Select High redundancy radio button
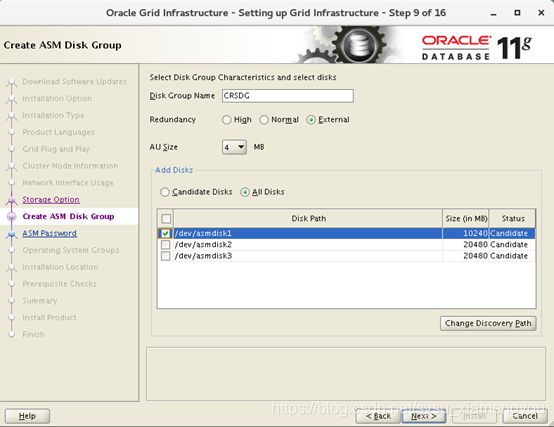Viewport: 554px width, 427px height. point(226,120)
